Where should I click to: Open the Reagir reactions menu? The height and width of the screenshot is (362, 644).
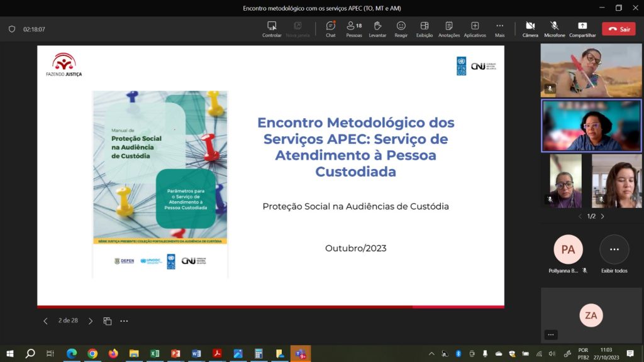coord(401,29)
